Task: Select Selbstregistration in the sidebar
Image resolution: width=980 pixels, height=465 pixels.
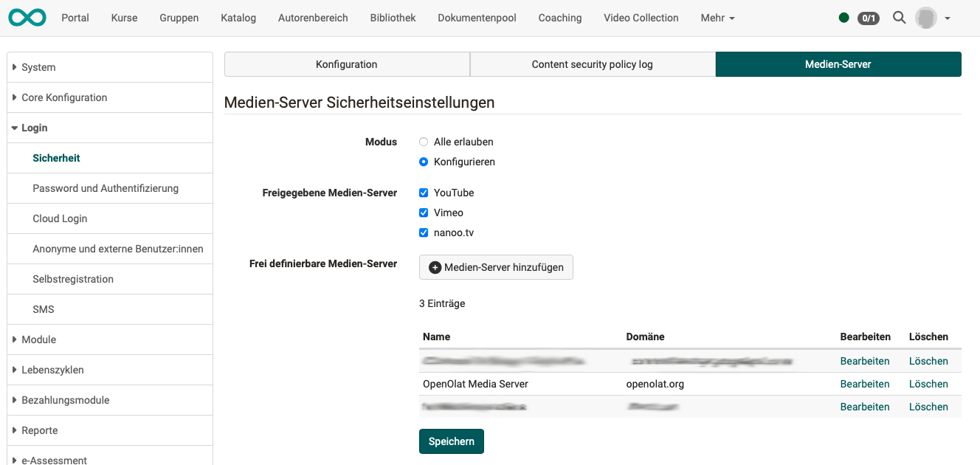Action: point(72,279)
